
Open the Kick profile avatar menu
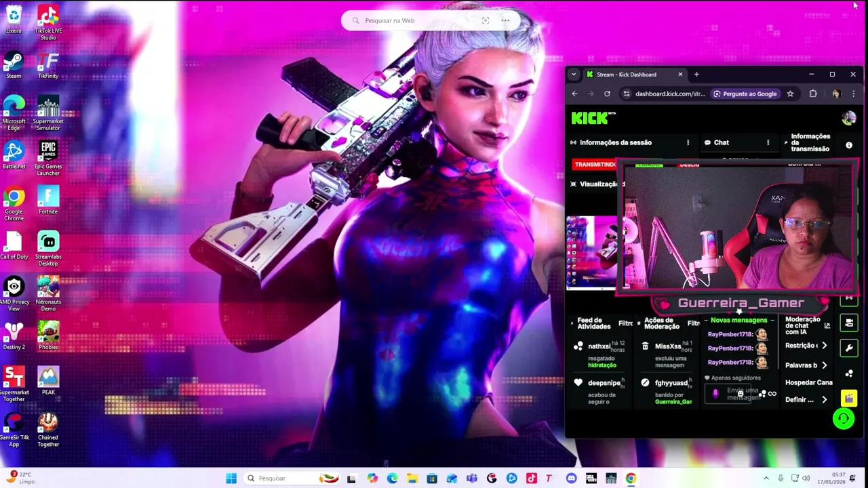pyautogui.click(x=848, y=118)
